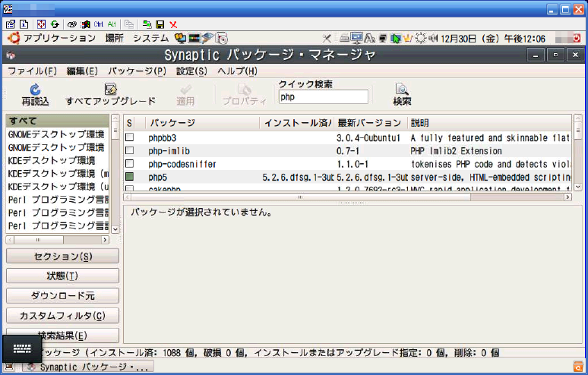Click the Synaptic taskbar window button
The image size is (588, 375).
(x=88, y=367)
